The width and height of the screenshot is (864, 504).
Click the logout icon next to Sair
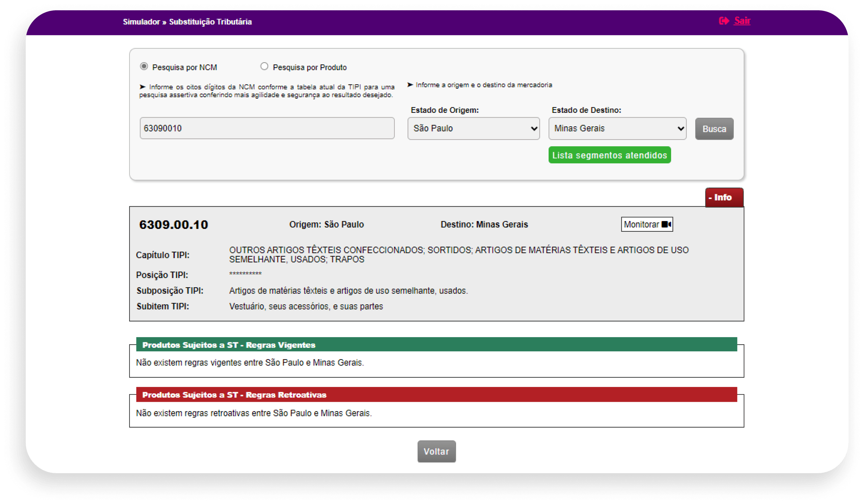724,21
